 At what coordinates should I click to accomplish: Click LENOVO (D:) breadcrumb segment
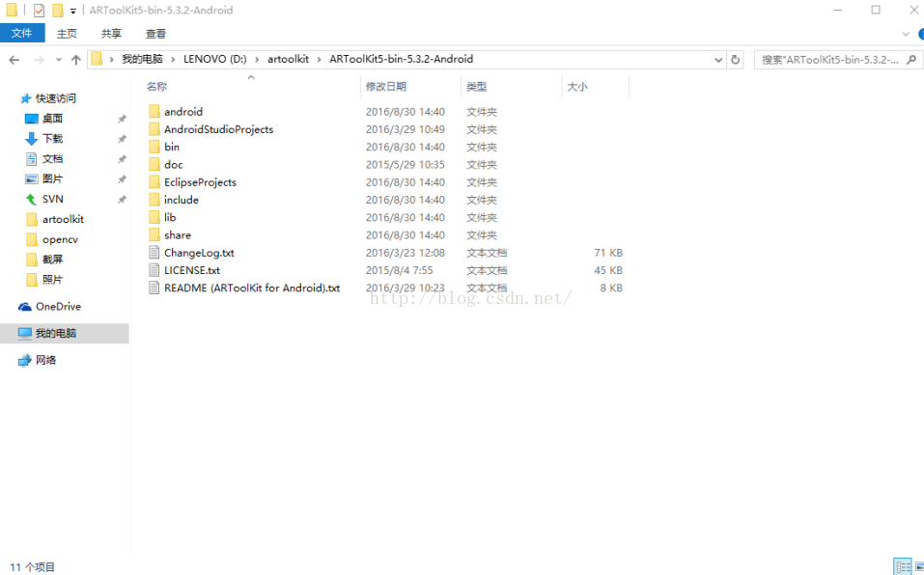pyautogui.click(x=215, y=59)
